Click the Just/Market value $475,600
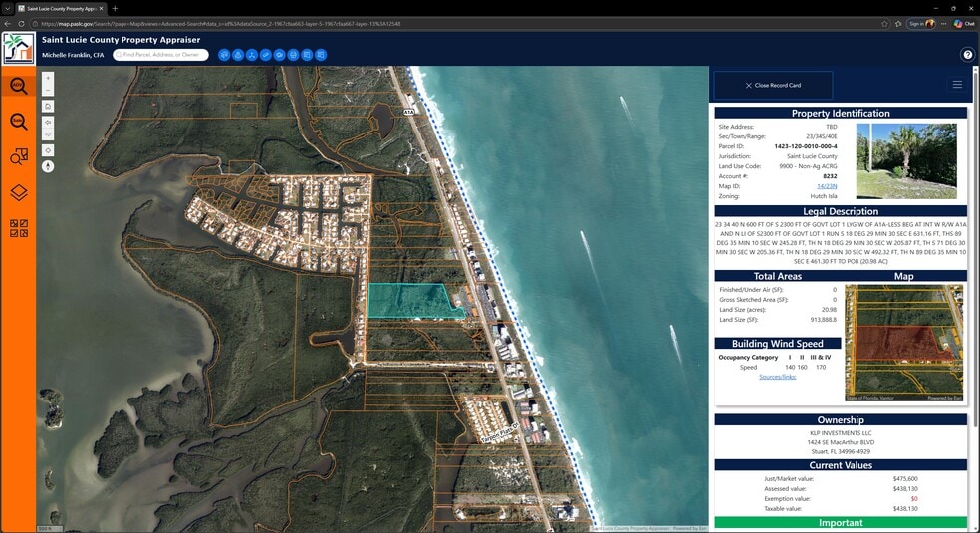980x533 pixels. coord(905,478)
